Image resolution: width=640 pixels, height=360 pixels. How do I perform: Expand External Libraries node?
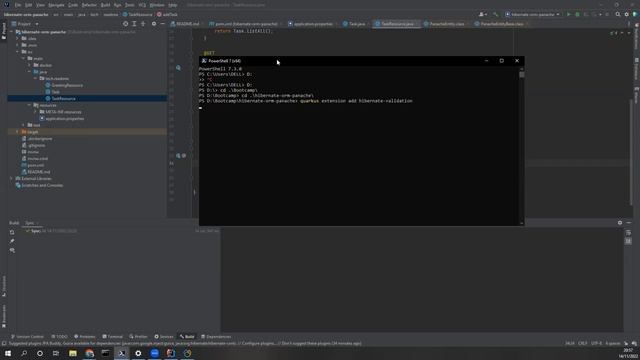[x=11, y=178]
